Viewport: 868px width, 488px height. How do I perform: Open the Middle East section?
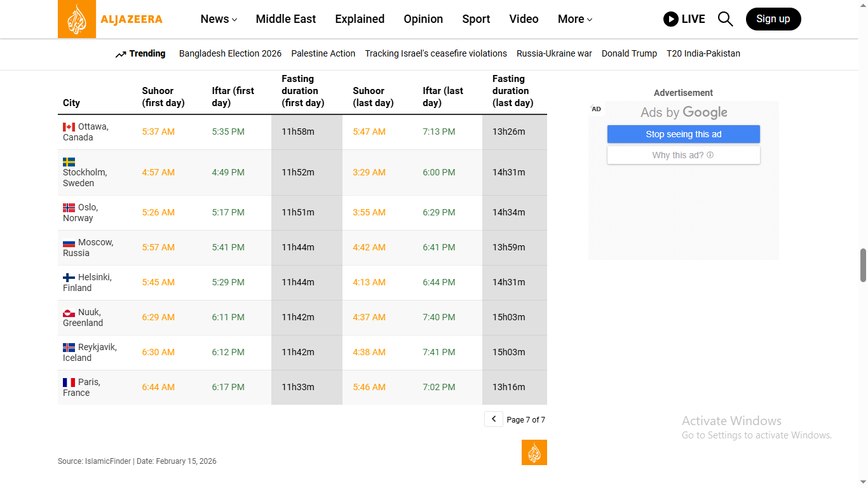coord(285,19)
